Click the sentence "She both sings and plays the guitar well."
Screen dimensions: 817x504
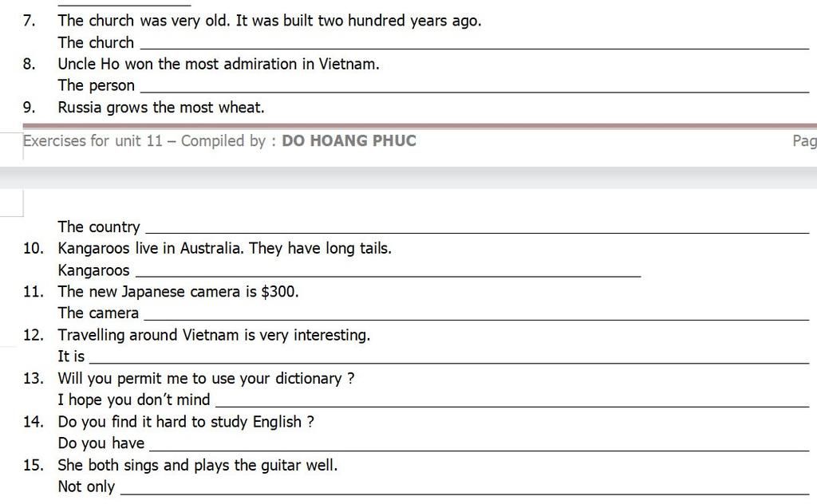pyautogui.click(x=198, y=465)
